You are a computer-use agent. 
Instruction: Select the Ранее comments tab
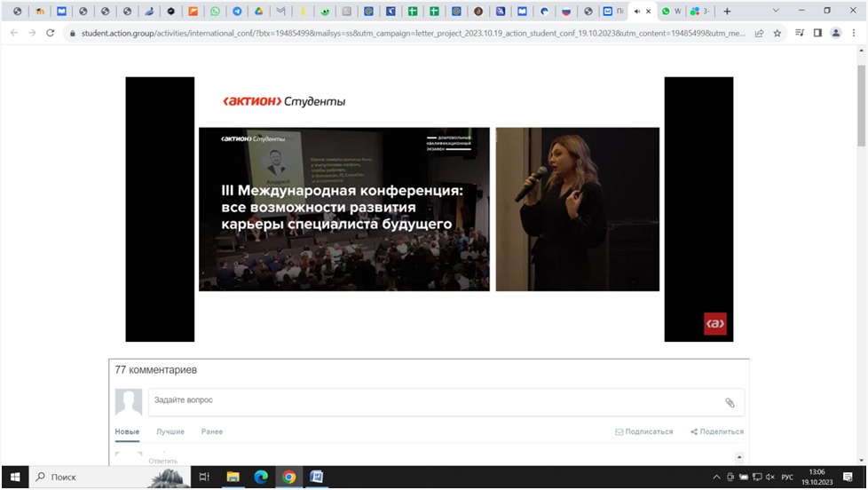pos(211,431)
